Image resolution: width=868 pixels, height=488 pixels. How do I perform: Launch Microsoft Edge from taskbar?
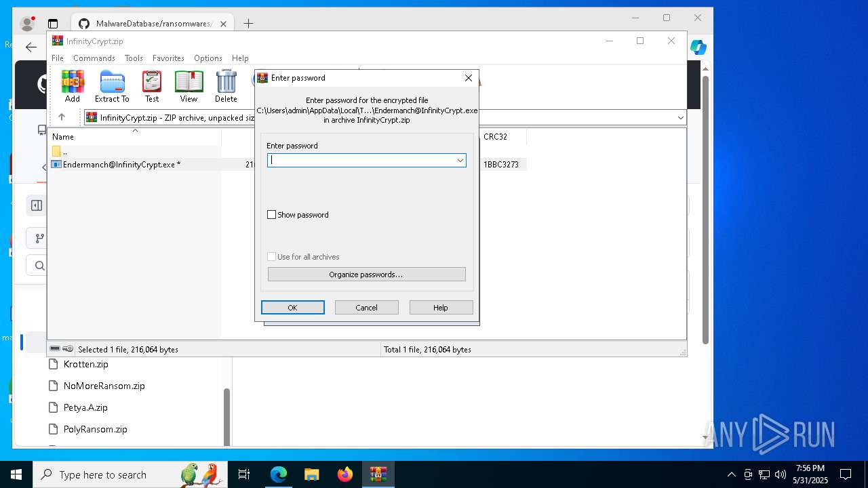point(279,474)
